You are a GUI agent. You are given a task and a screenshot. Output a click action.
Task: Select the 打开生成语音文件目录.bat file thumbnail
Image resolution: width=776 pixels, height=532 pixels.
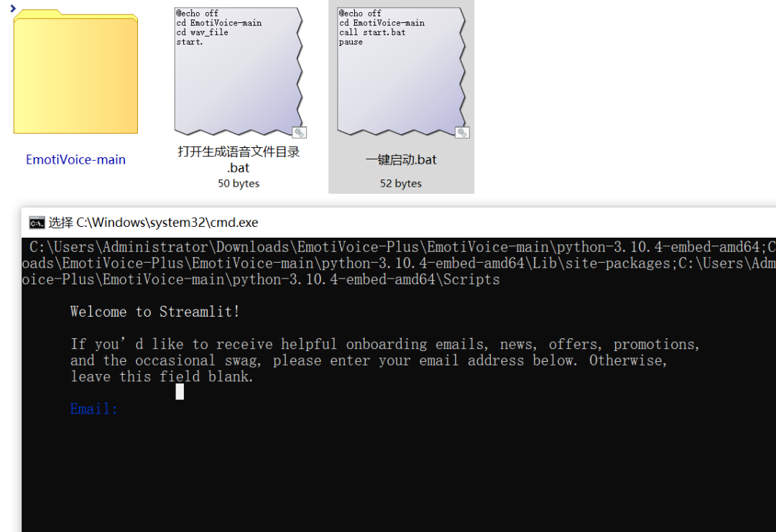pyautogui.click(x=239, y=72)
